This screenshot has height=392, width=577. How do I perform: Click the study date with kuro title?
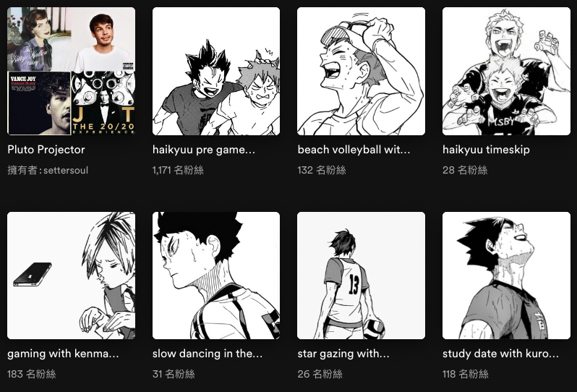point(500,354)
